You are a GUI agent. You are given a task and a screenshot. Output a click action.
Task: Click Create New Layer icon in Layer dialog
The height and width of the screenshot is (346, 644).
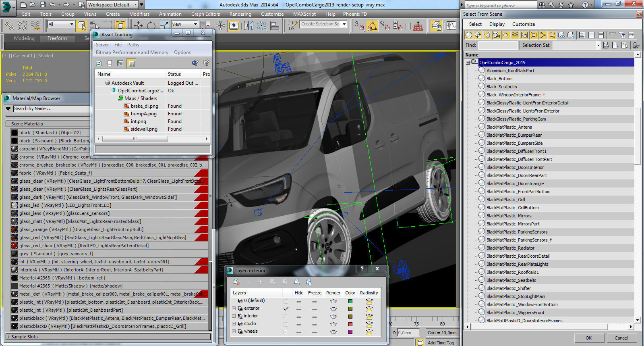[x=236, y=281]
